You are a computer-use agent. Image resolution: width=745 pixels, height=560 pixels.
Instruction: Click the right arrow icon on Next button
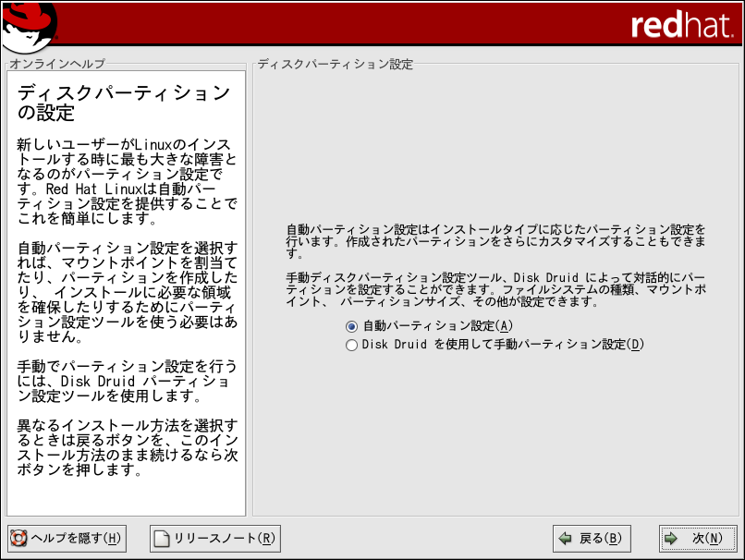pyautogui.click(x=672, y=539)
